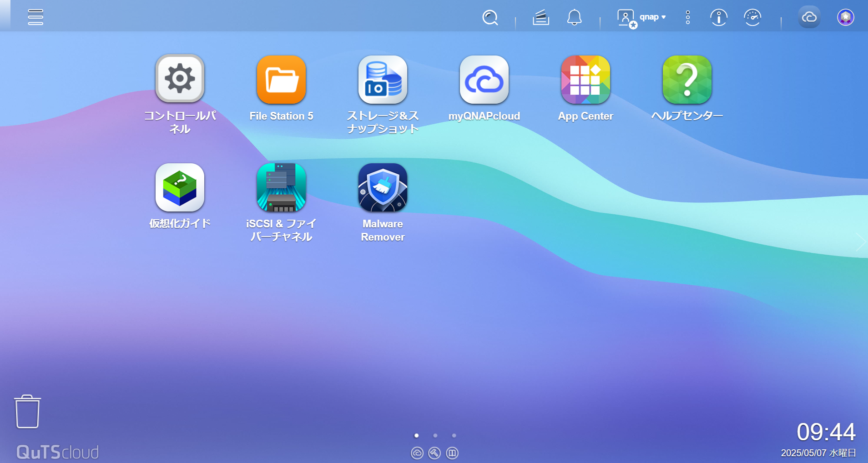Click the 09:44 desktop clock
Image resolution: width=868 pixels, height=463 pixels.
click(826, 432)
